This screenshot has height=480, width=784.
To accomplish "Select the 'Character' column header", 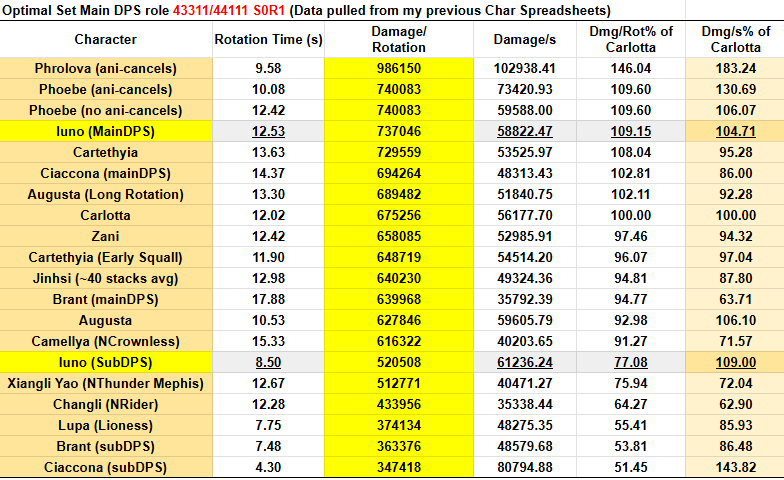I will 106,40.
